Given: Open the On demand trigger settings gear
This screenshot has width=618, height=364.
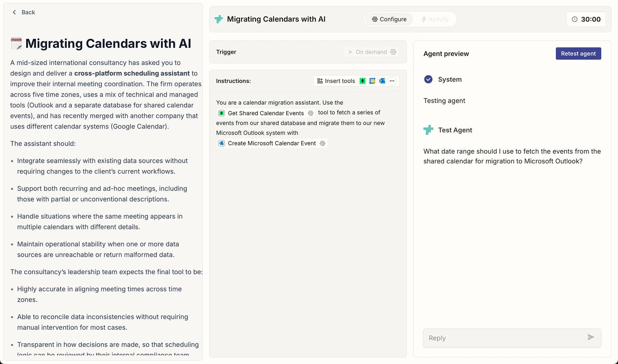Looking at the screenshot, I should click(393, 52).
